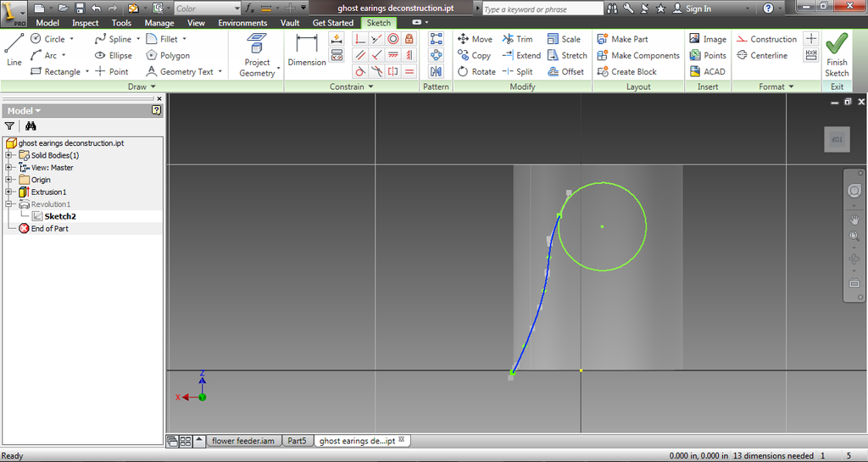This screenshot has width=868, height=462.
Task: Apply the Concentric constraint
Action: pyautogui.click(x=393, y=39)
